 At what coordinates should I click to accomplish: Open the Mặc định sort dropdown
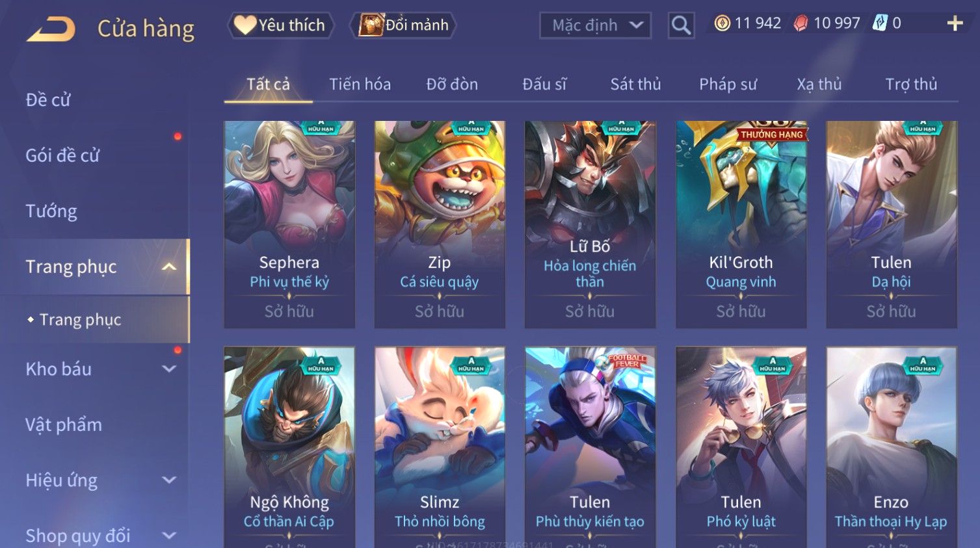tap(595, 25)
